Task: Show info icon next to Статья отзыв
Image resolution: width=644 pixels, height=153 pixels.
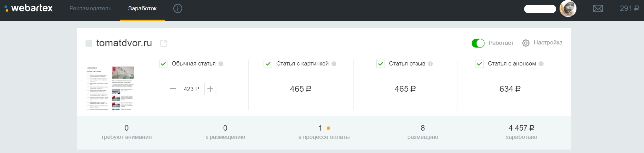Action: pyautogui.click(x=430, y=64)
